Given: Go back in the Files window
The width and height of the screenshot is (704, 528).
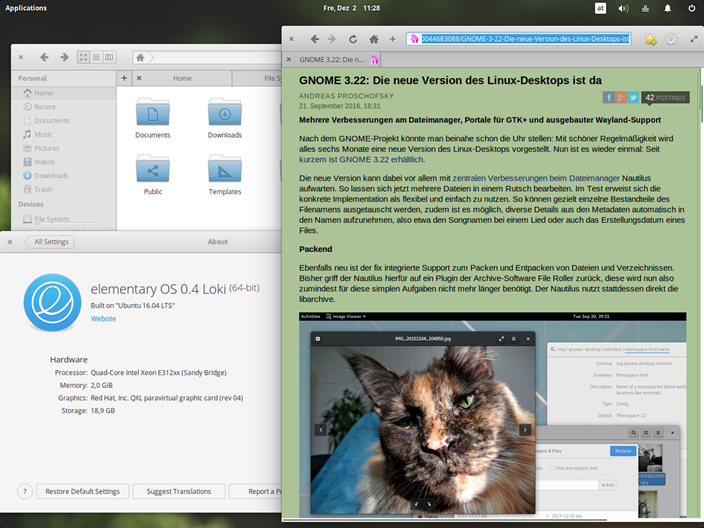Looking at the screenshot, I should 44,57.
